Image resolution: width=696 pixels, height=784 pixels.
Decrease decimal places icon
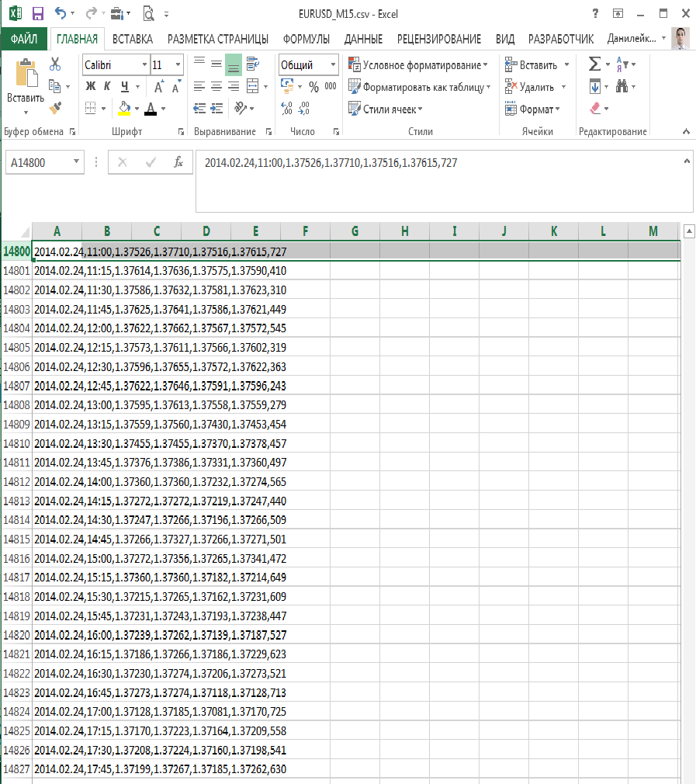coord(304,108)
